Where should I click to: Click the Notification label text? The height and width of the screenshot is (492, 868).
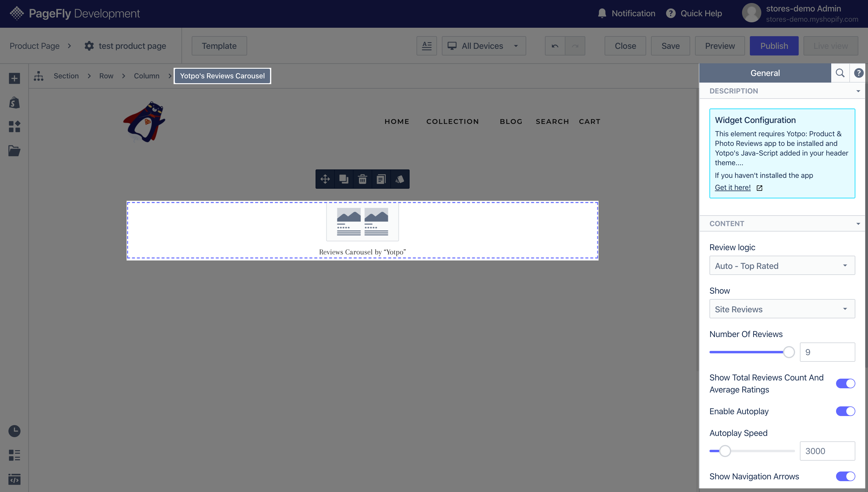[633, 13]
